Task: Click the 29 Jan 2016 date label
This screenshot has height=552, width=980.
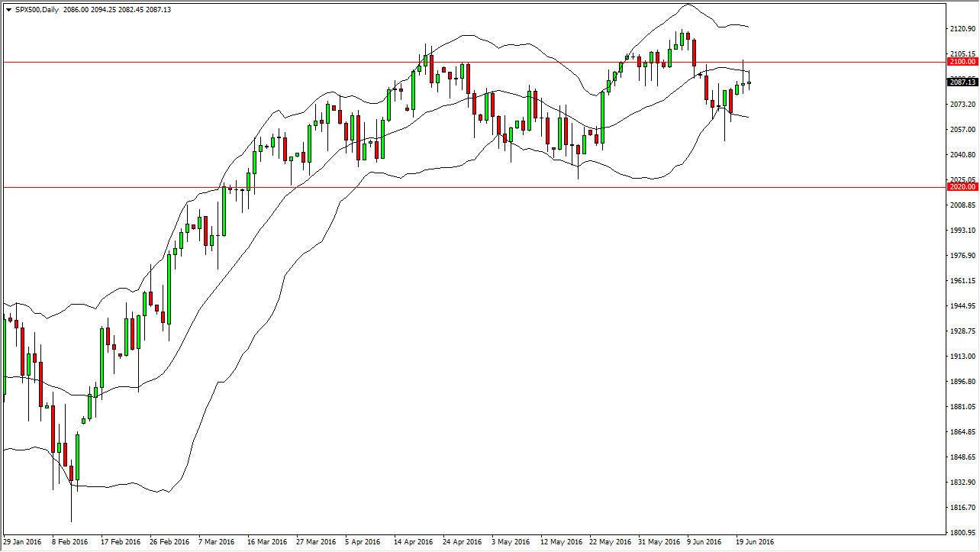Action: pyautogui.click(x=21, y=542)
